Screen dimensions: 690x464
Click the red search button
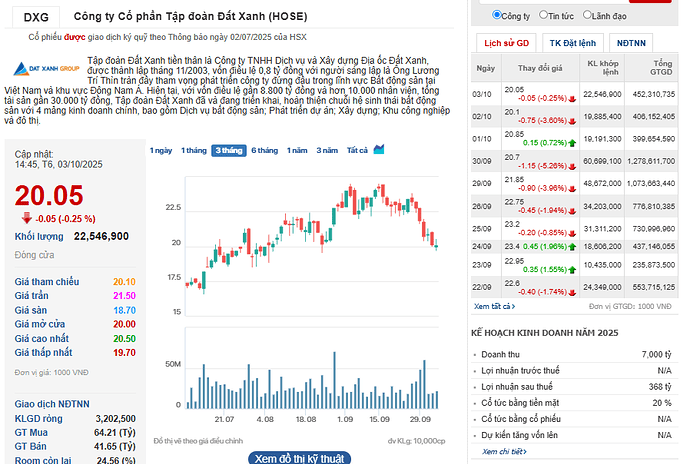[x=650, y=1]
